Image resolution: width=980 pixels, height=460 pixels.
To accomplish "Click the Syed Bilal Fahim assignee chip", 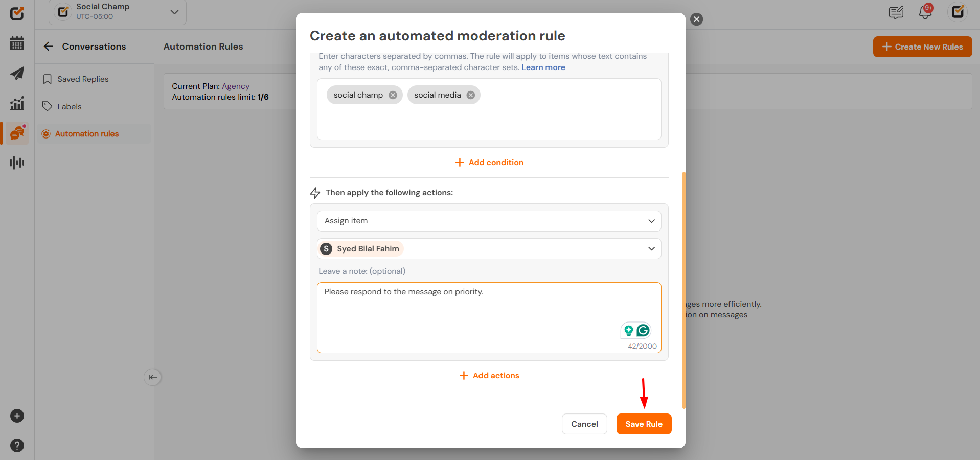I will pos(361,249).
